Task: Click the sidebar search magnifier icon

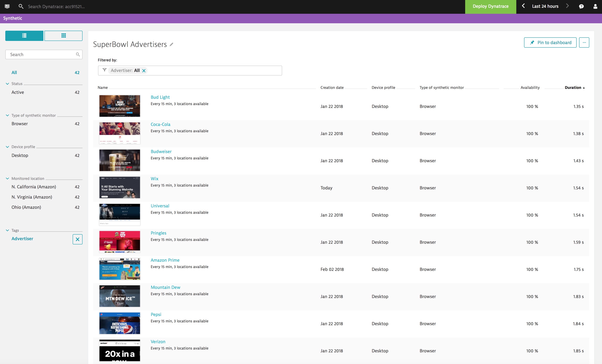Action: pos(78,54)
